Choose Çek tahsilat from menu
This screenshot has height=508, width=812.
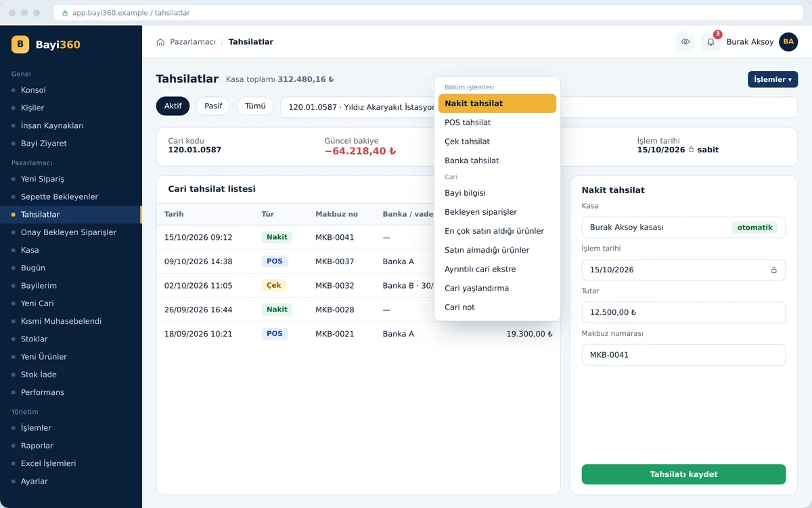[x=497, y=142]
